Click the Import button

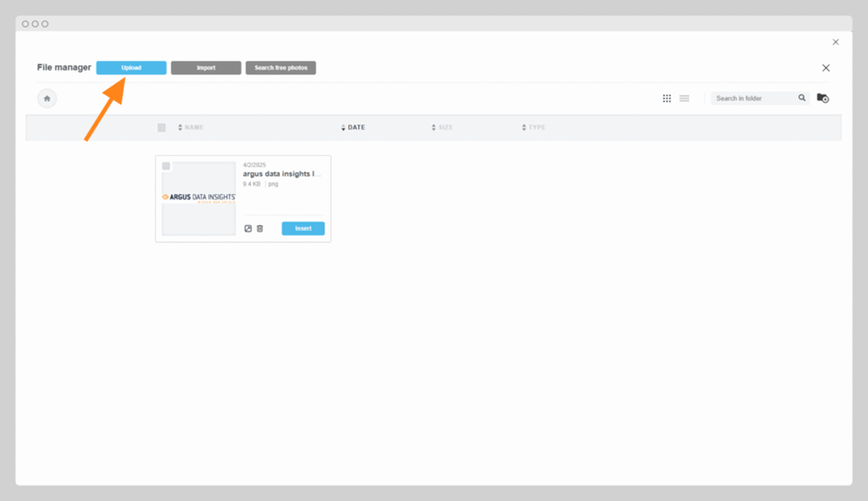pos(206,68)
